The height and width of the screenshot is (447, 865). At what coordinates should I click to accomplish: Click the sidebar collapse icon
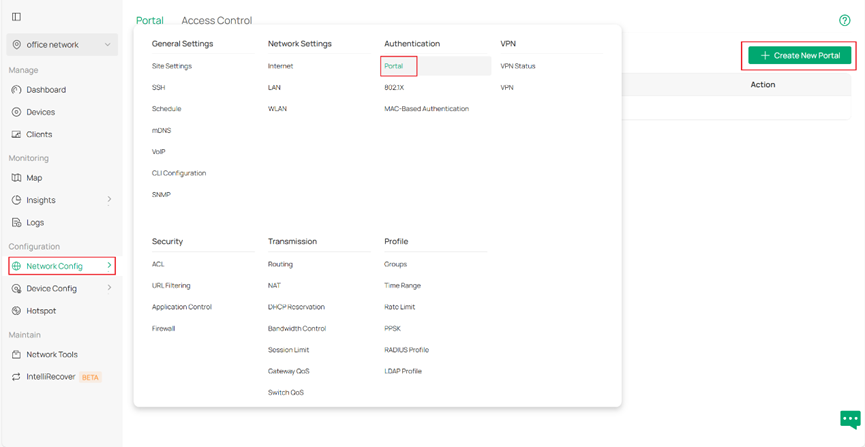click(x=16, y=17)
